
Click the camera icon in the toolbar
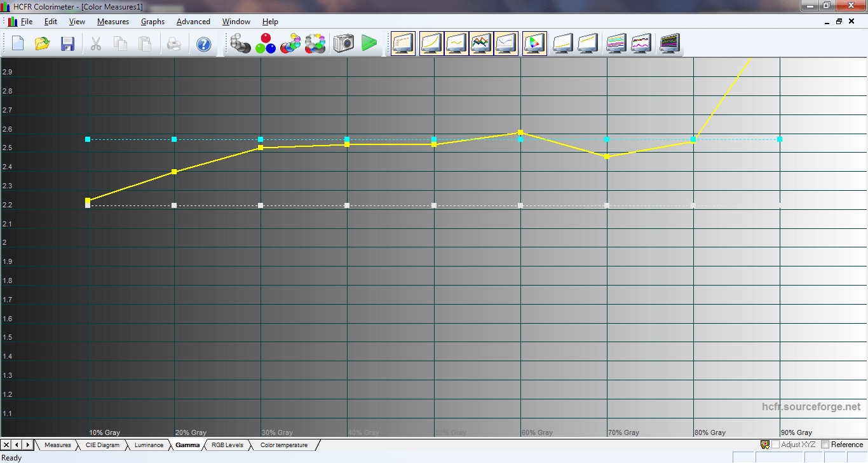point(343,44)
